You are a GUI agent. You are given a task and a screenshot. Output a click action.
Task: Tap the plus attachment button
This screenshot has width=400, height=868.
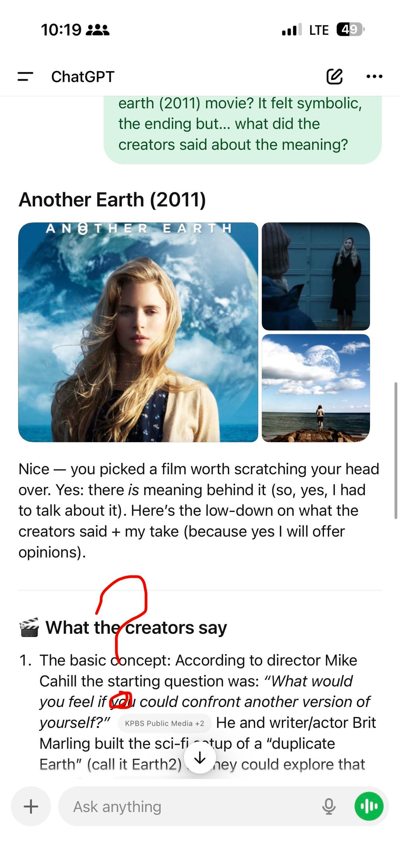31,806
